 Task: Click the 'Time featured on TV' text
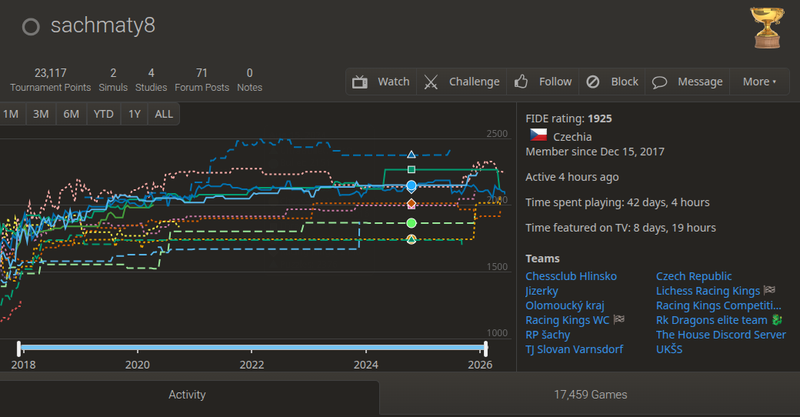pos(620,228)
